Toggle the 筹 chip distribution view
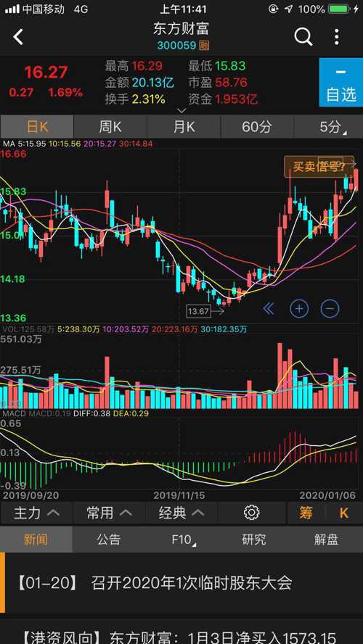363x644 pixels. (306, 513)
